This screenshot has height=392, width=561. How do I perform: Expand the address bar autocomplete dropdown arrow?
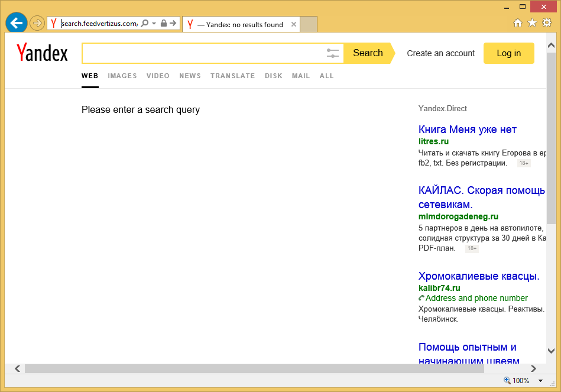coord(154,24)
